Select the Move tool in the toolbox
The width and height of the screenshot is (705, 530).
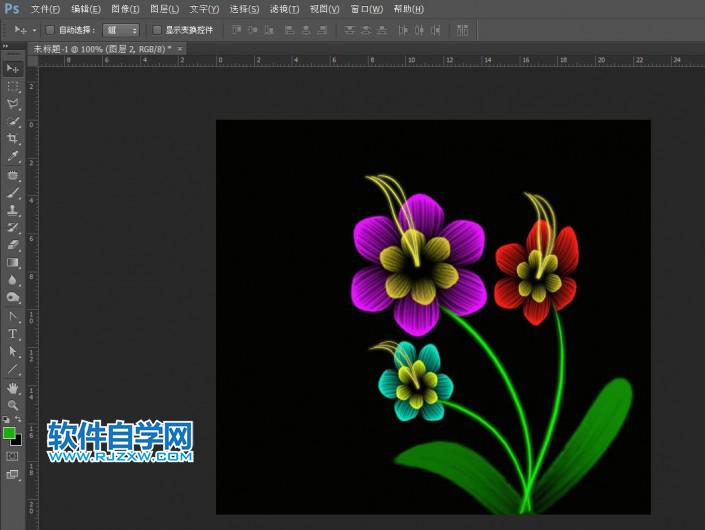tap(13, 68)
